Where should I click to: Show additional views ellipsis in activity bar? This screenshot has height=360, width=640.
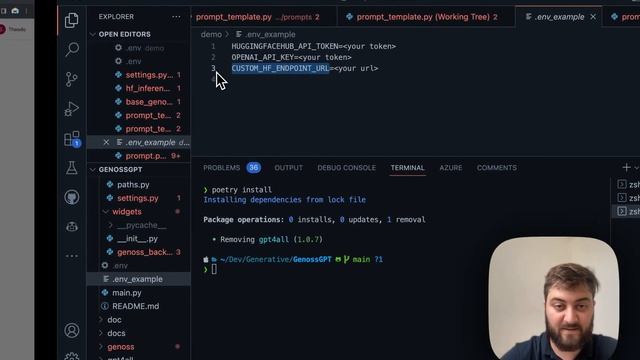pyautogui.click(x=72, y=256)
